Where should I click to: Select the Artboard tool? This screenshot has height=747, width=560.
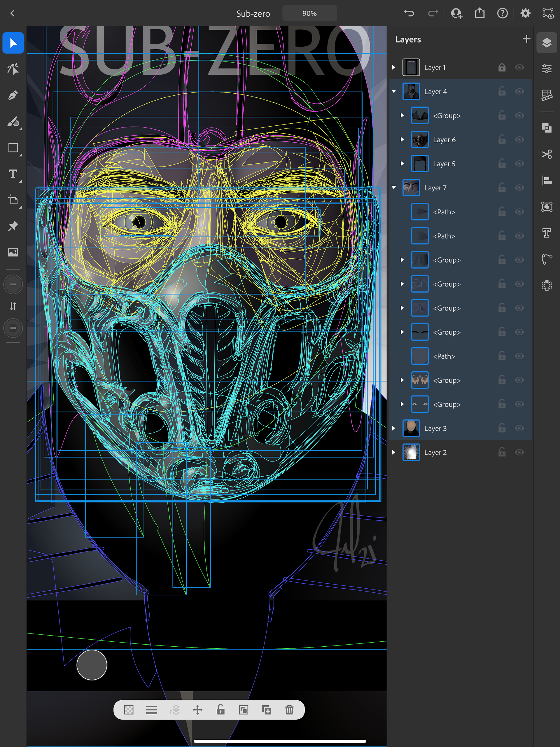[13, 200]
